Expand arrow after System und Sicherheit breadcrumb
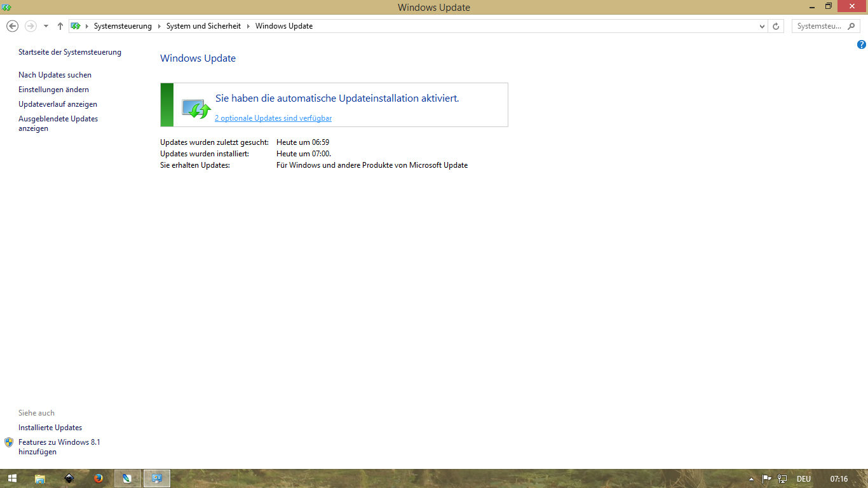The image size is (868, 488). pyautogui.click(x=248, y=26)
